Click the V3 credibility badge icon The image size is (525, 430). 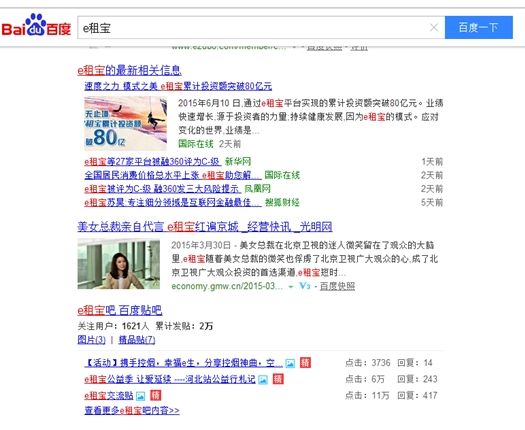[x=305, y=286]
